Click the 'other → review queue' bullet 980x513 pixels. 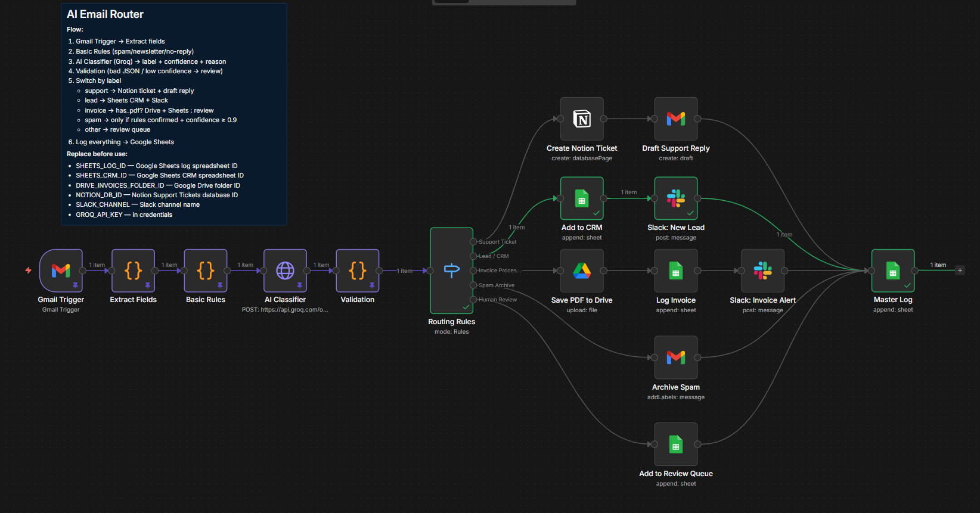point(117,130)
